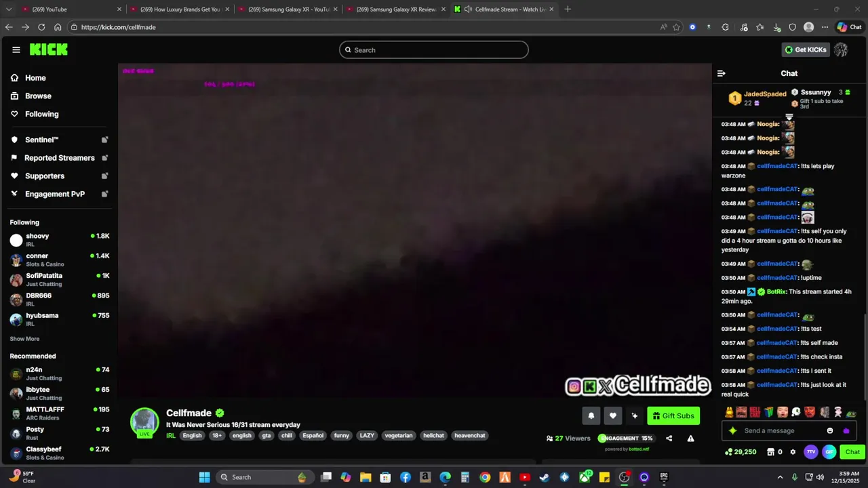View channel points balance 29,250
Screen dimensions: 868x488
point(740,452)
